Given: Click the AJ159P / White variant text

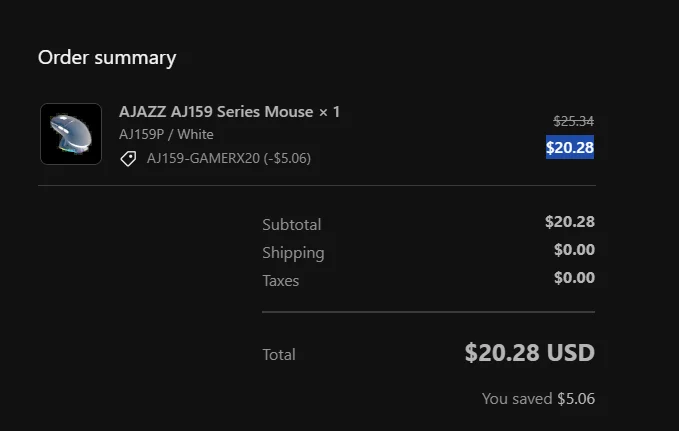Looking at the screenshot, I should click(166, 134).
